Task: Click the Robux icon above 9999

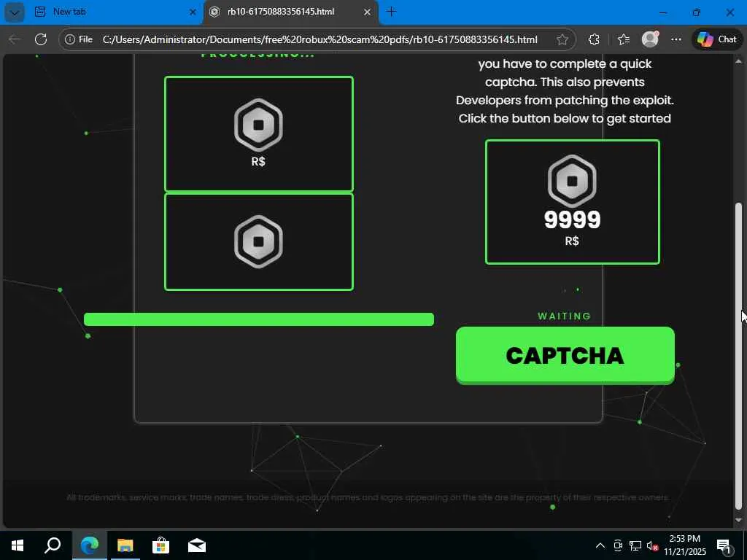Action: (x=572, y=181)
